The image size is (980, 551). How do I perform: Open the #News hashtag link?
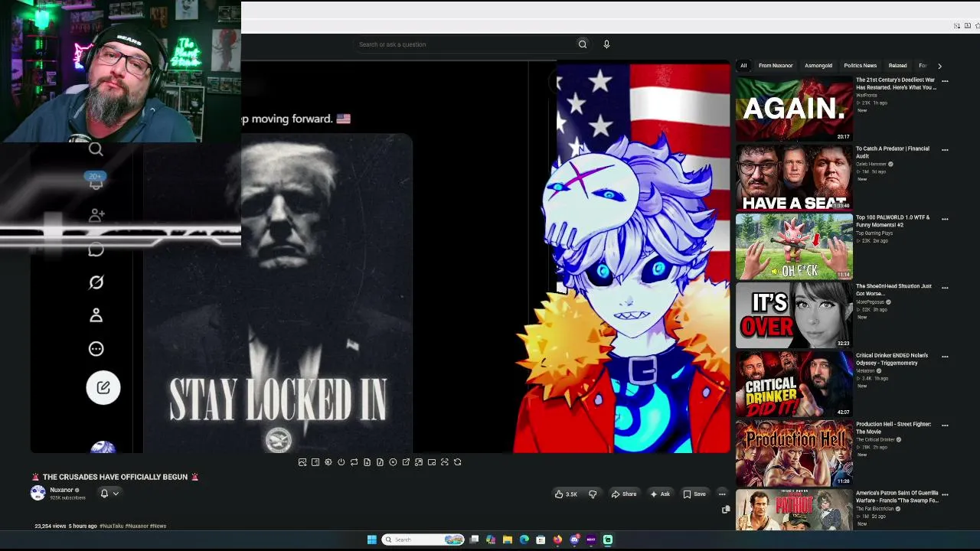pos(158,527)
